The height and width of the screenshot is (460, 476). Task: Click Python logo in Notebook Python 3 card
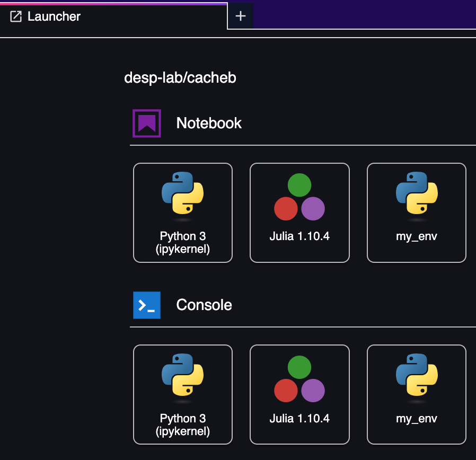[x=182, y=194]
